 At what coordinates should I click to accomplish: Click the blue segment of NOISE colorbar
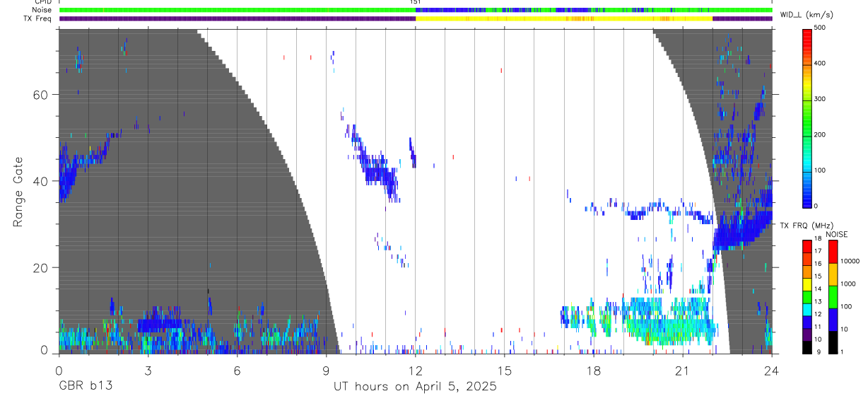click(833, 319)
